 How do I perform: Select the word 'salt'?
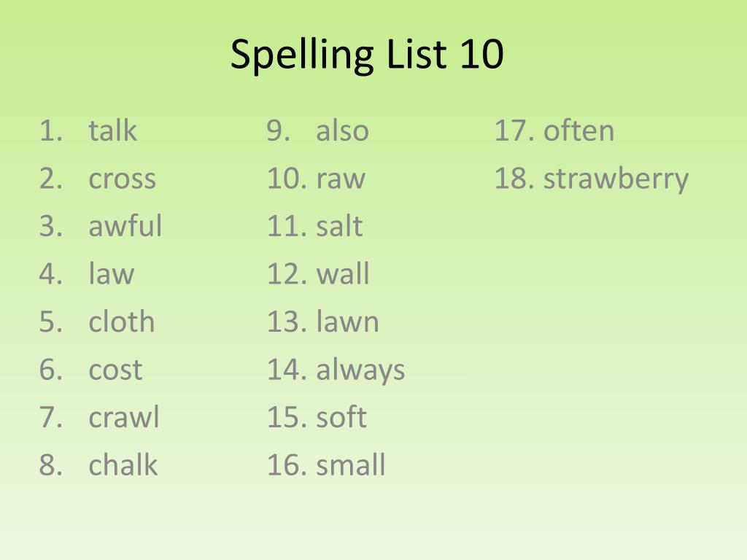(340, 225)
